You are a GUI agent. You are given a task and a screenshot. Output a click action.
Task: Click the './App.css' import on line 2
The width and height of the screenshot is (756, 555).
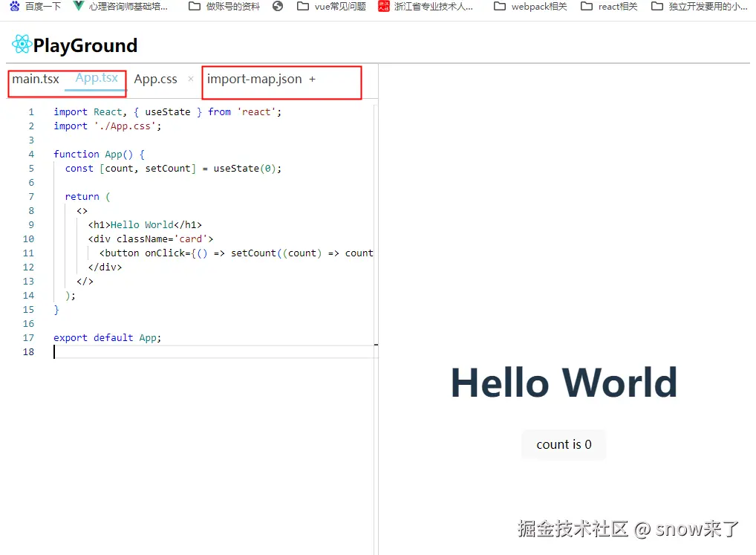(126, 126)
